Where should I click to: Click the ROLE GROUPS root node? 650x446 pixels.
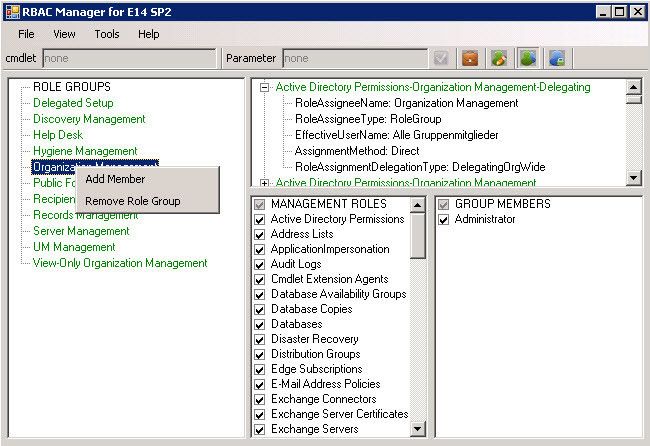tap(72, 87)
